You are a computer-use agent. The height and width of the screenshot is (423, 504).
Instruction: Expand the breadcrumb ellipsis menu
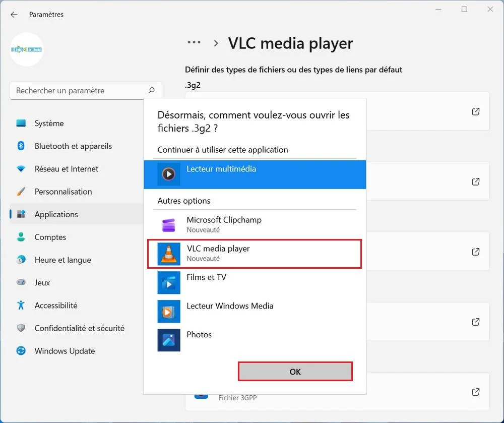(194, 42)
